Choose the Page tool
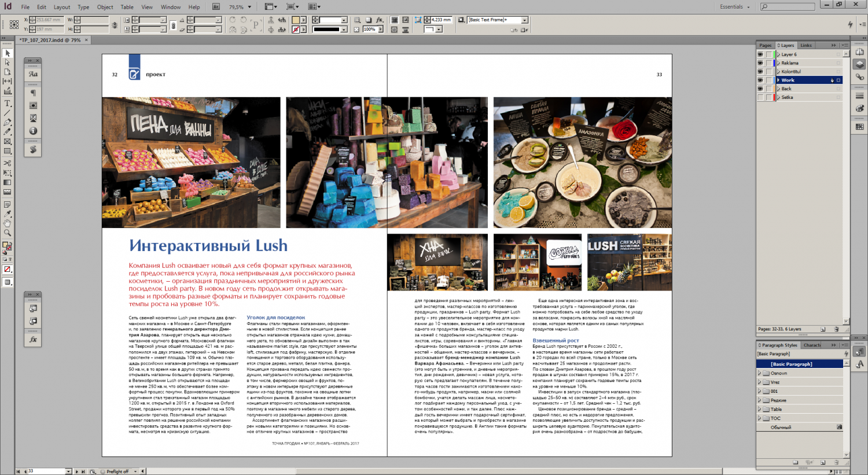 [8, 72]
